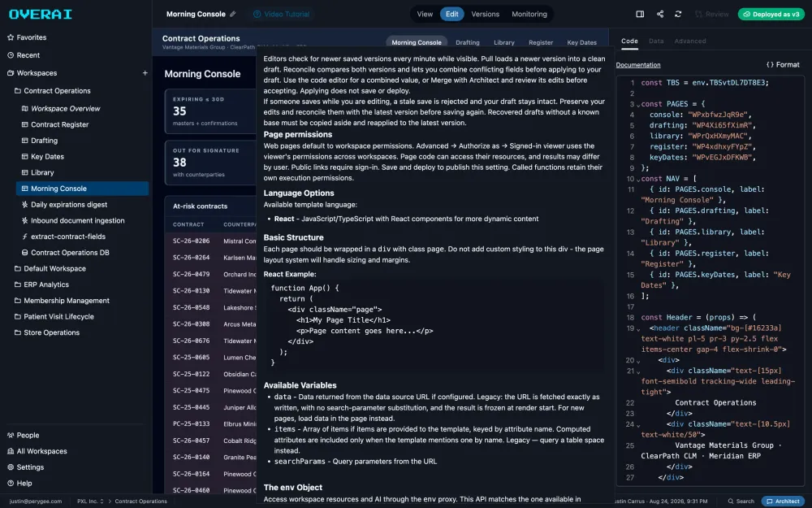Select Morning Console in the sidebar
This screenshot has width=812, height=508.
(82, 189)
